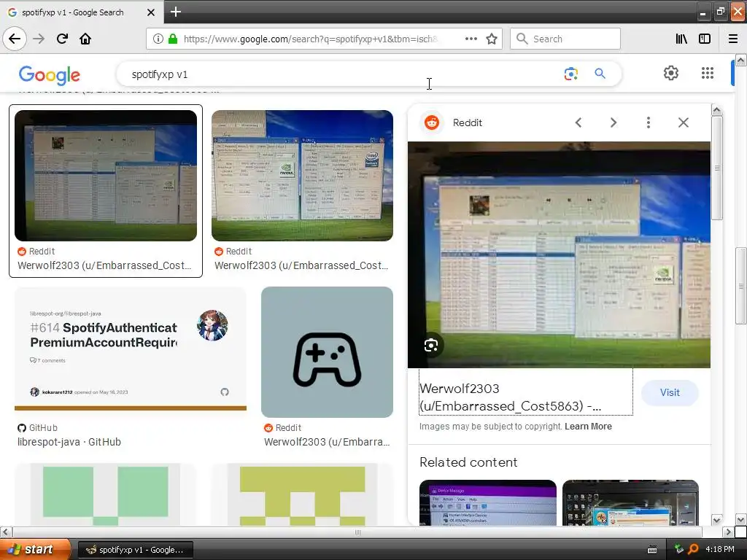Open the purple Device Manager related image
The height and width of the screenshot is (560, 747).
click(x=488, y=503)
